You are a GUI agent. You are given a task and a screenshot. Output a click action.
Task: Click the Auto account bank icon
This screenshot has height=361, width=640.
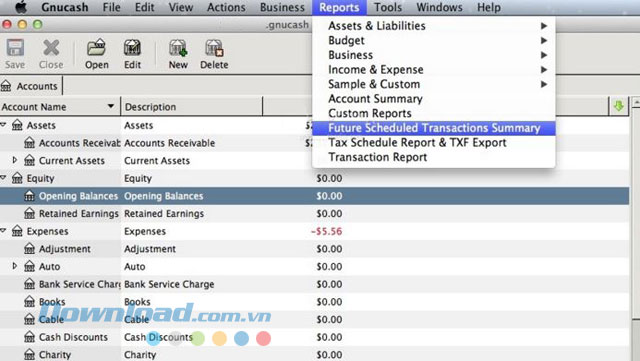[29, 266]
